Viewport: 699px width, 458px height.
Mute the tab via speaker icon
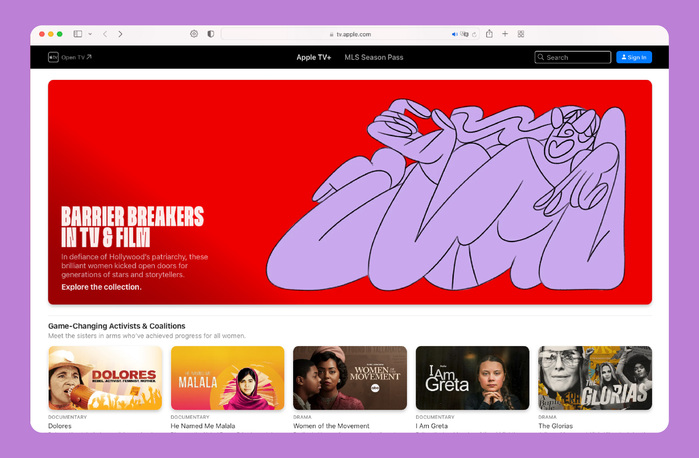click(x=454, y=34)
